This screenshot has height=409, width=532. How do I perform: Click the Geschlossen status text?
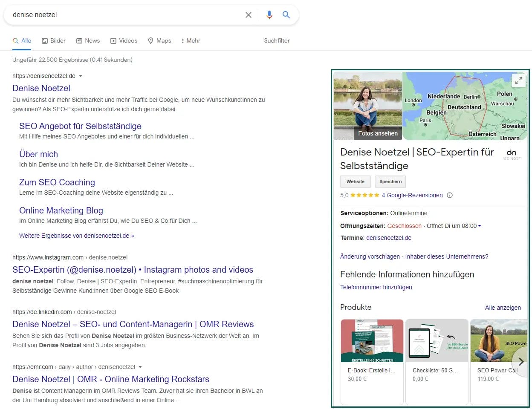point(404,226)
